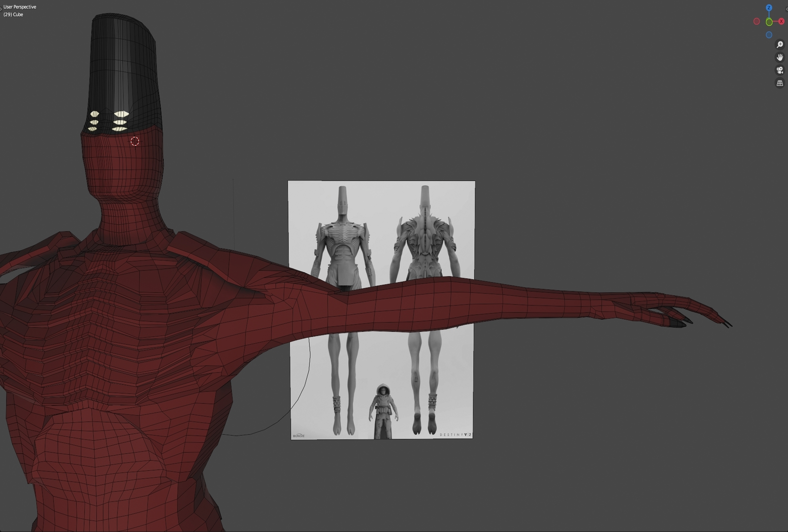
Task: Click the red X axis gizmo handle
Action: (781, 22)
